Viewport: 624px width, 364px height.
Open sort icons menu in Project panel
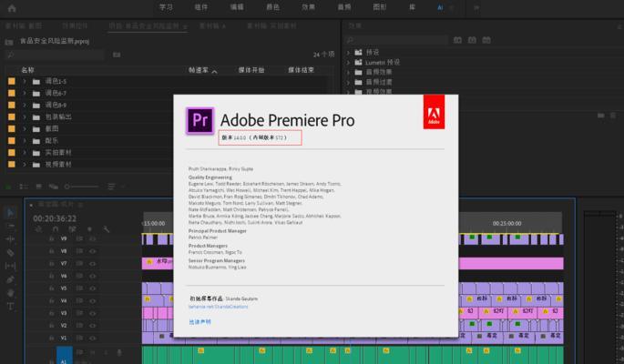[111, 187]
